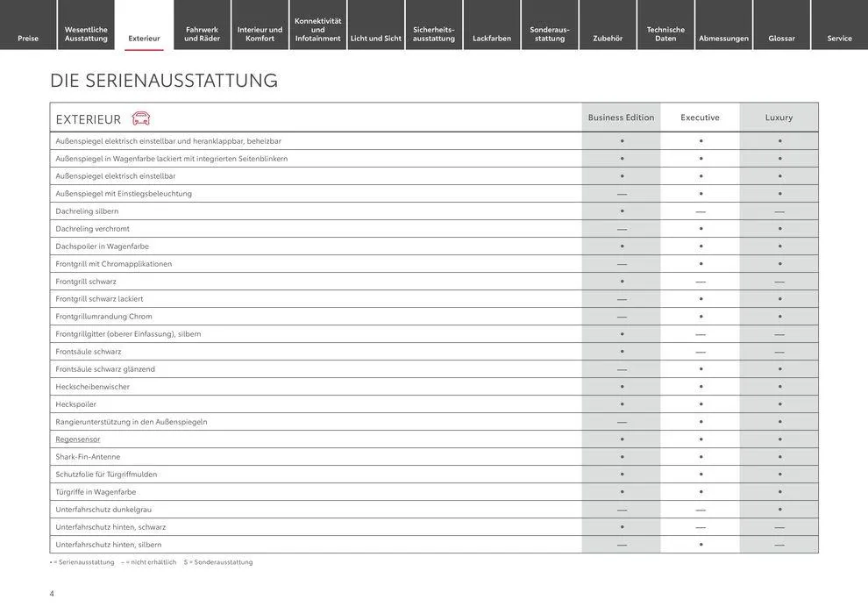The image size is (868, 614).
Task: View the Abmessungen tab
Action: tap(723, 38)
